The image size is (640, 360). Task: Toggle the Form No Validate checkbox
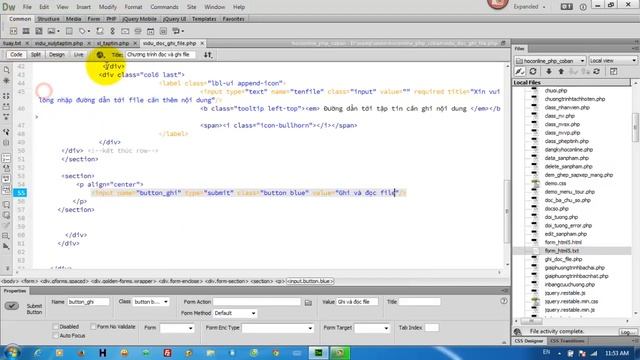pyautogui.click(x=93, y=327)
